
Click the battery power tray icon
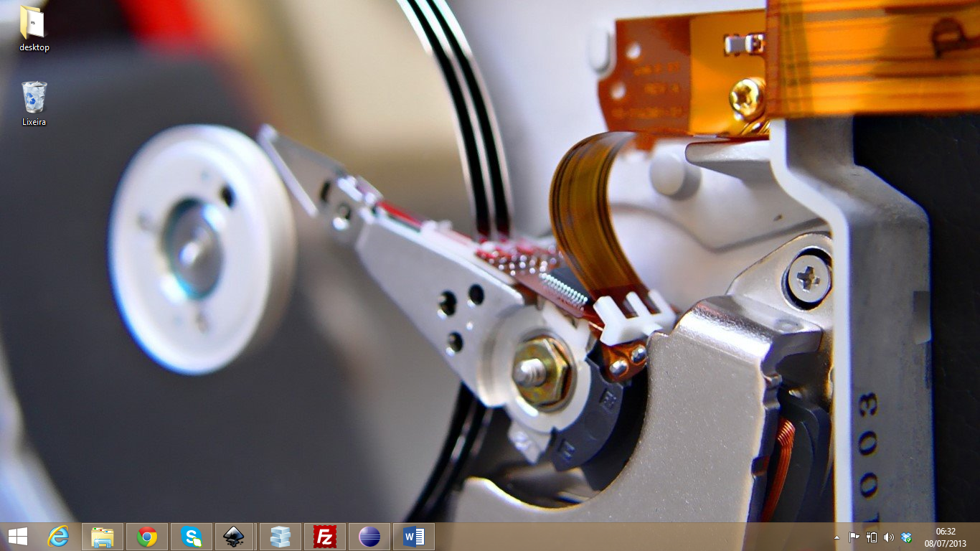click(x=872, y=537)
